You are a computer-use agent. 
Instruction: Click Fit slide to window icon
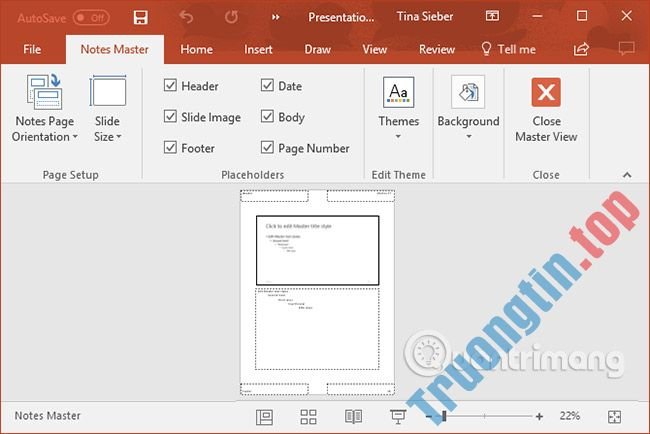615,416
